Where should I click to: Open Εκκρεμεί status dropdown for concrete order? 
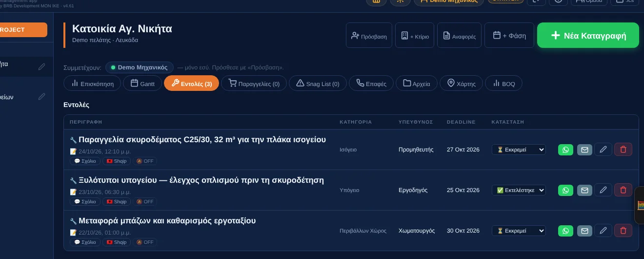click(x=519, y=150)
